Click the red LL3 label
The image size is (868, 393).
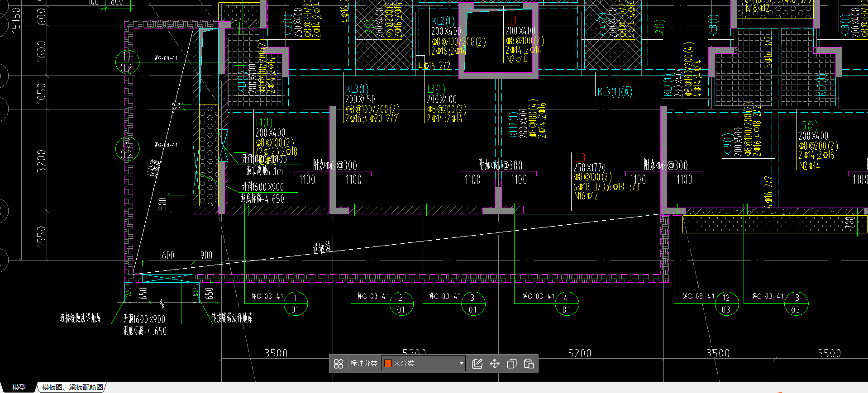579,157
